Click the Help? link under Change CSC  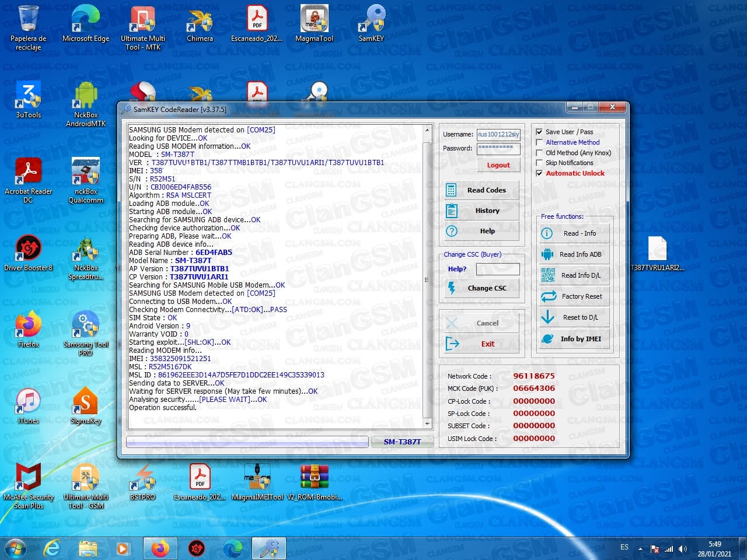[457, 269]
